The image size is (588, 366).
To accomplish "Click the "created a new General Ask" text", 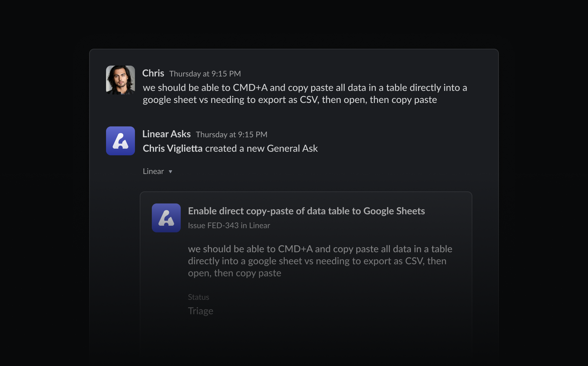I will [261, 148].
